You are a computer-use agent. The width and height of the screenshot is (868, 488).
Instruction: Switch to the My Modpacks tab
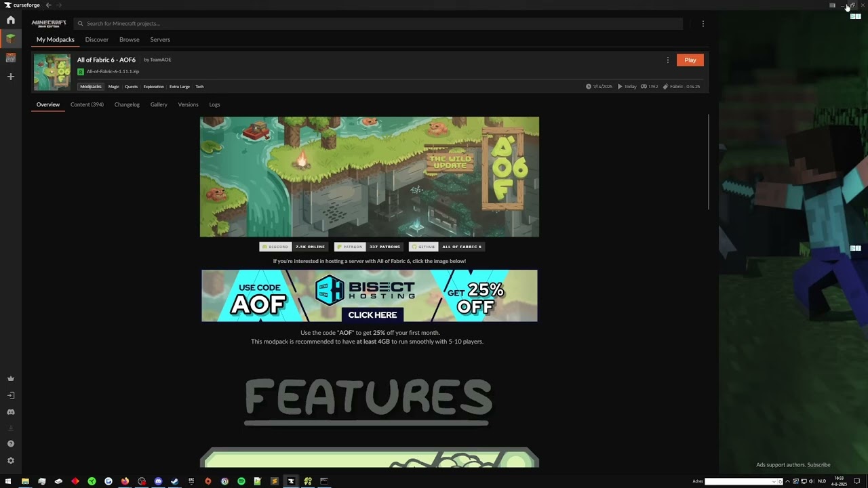click(56, 39)
